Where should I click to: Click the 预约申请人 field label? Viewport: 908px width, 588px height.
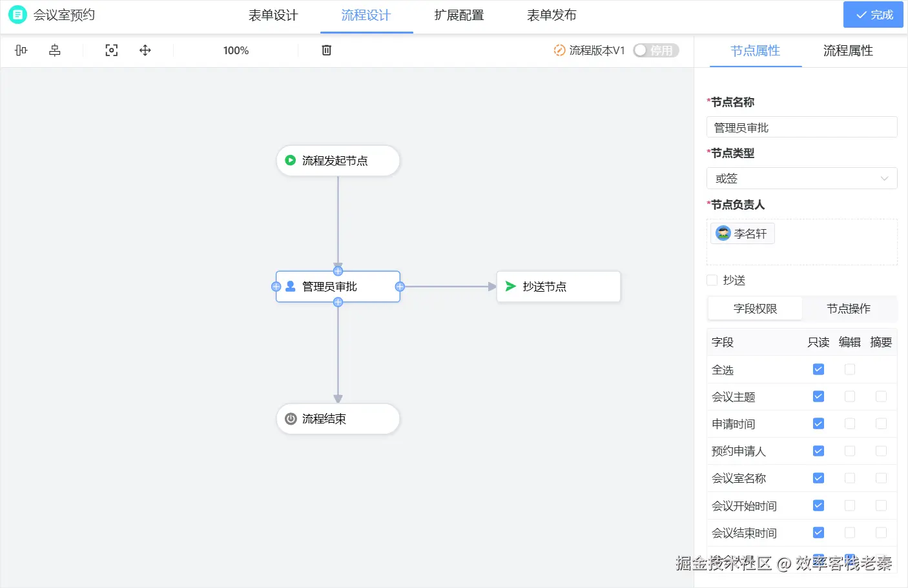click(x=739, y=451)
